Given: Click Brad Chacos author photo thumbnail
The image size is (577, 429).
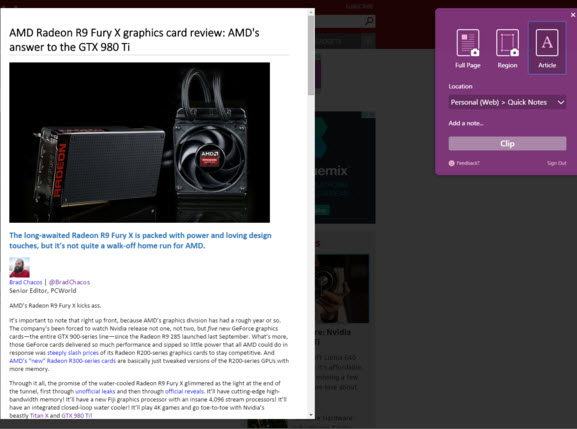Looking at the screenshot, I should (x=20, y=267).
